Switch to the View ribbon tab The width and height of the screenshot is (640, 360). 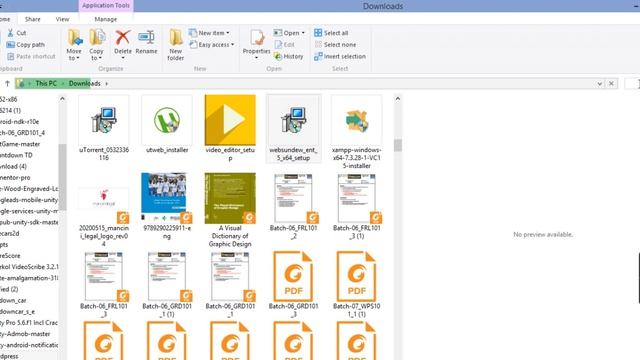(62, 19)
